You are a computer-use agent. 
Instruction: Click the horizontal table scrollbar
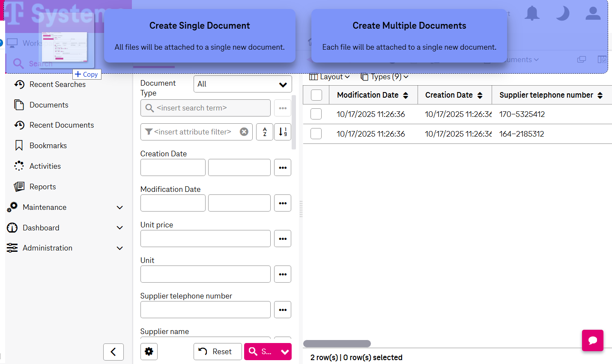(337, 343)
